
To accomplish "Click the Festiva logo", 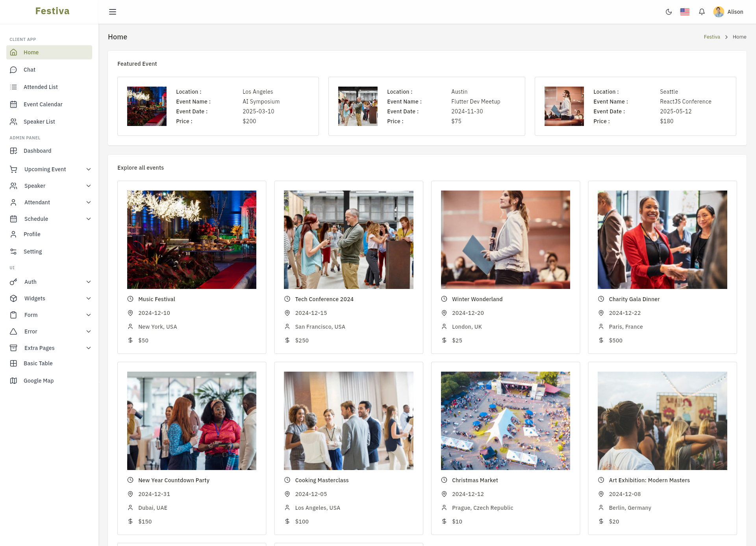I will click(x=52, y=11).
